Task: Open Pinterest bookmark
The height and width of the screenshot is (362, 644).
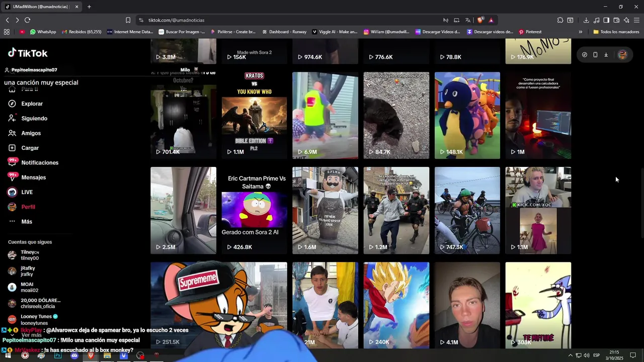Action: tap(530, 32)
